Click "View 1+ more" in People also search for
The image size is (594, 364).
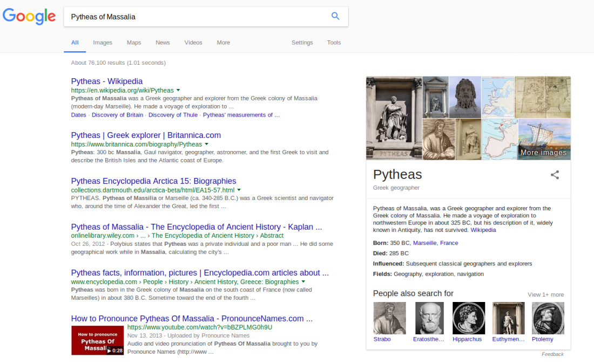(x=545, y=294)
